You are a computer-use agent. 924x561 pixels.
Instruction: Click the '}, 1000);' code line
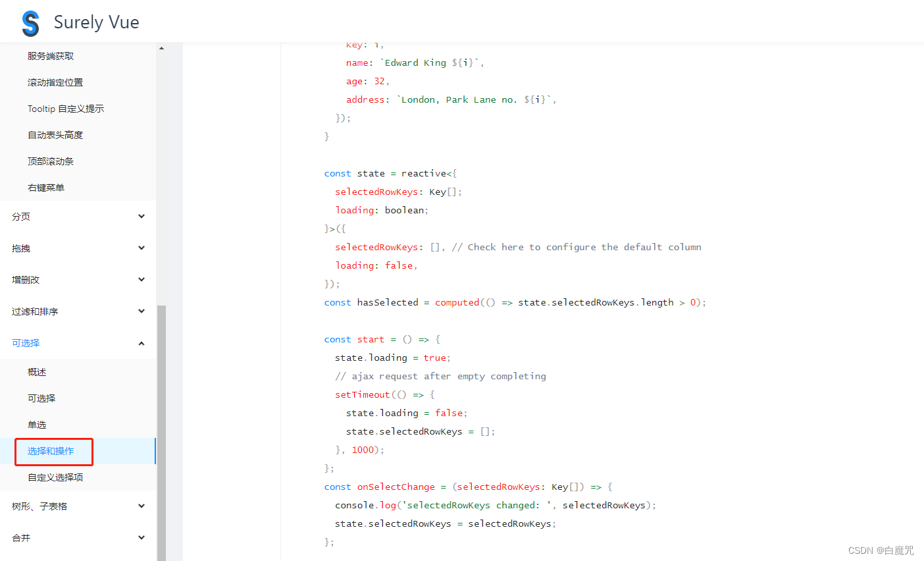point(360,450)
